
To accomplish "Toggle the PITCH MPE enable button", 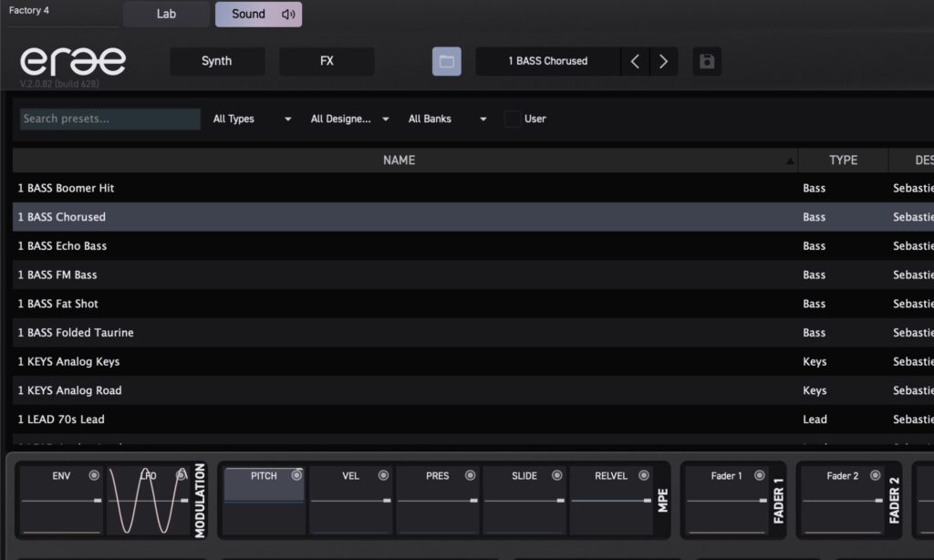I will click(x=296, y=475).
